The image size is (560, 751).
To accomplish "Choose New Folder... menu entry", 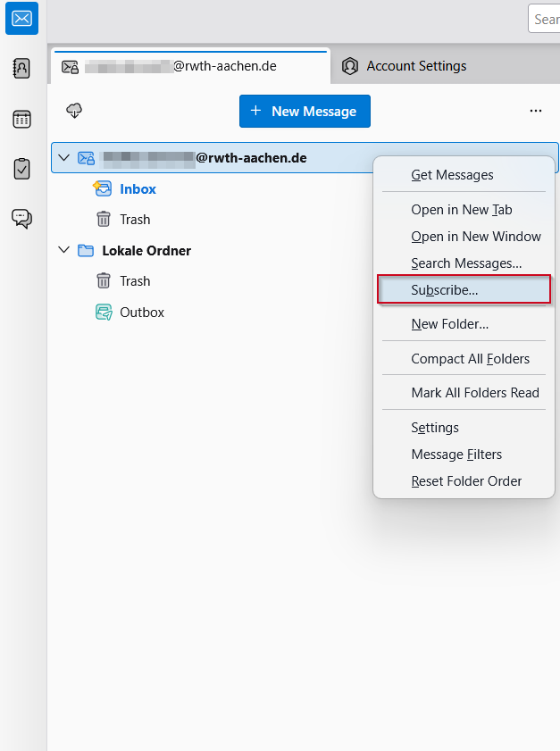I will click(464, 324).
